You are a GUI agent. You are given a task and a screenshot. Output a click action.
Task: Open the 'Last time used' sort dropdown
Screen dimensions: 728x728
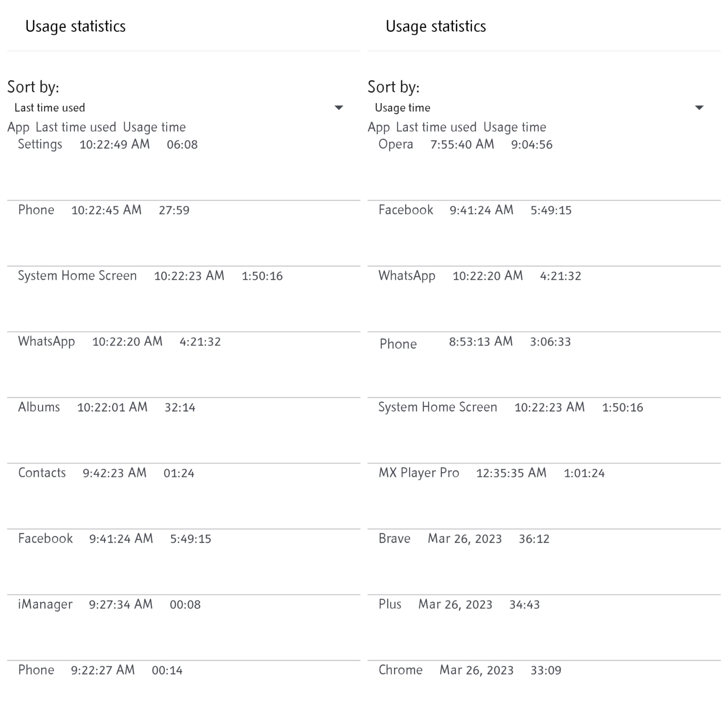pos(177,108)
